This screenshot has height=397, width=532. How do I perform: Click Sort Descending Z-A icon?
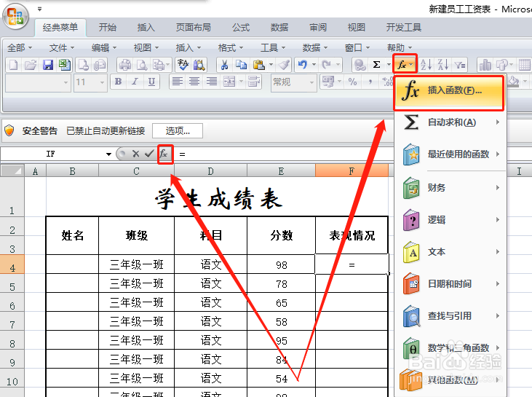point(442,65)
